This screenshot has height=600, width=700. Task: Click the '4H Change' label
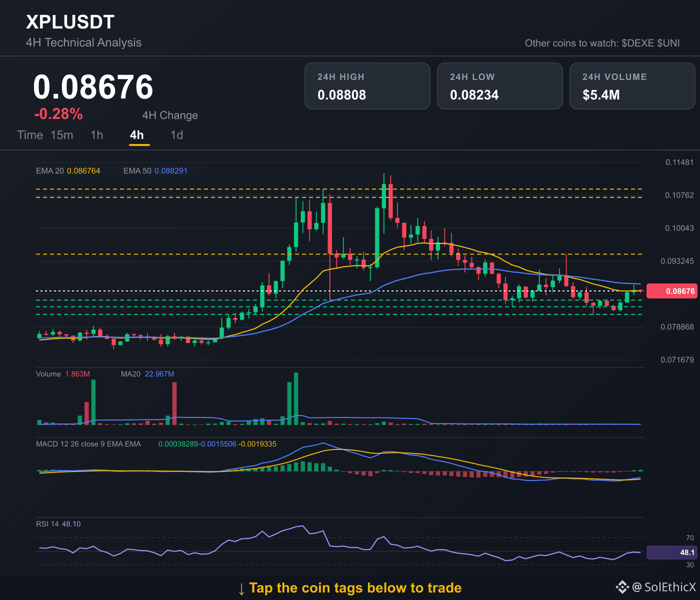click(x=170, y=115)
